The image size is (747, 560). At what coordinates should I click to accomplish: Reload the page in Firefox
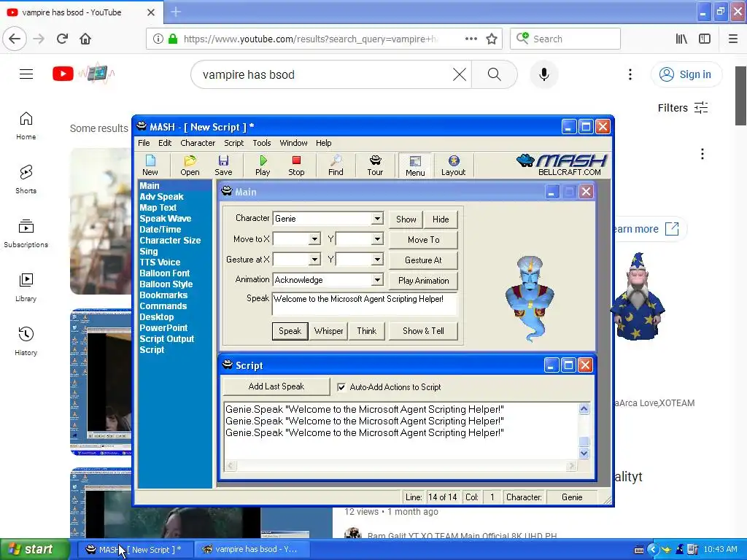click(x=62, y=39)
